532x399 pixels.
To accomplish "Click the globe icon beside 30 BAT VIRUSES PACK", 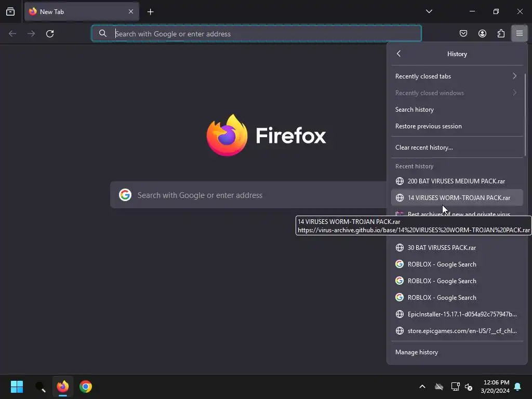I will 400,247.
